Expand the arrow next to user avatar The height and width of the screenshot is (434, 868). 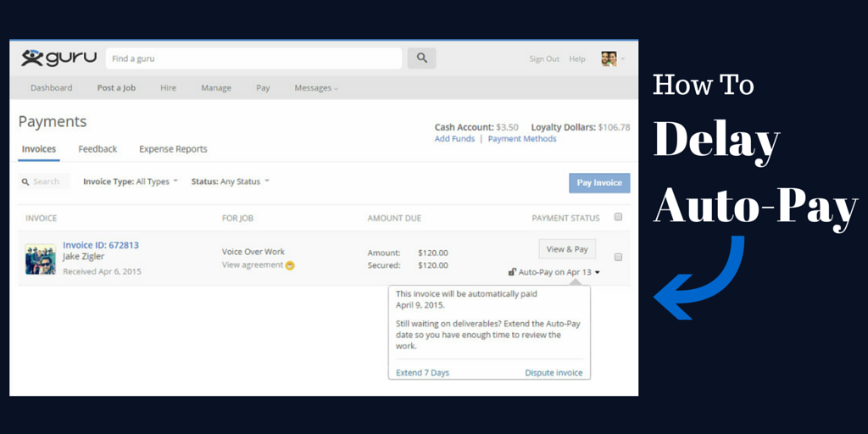(623, 58)
